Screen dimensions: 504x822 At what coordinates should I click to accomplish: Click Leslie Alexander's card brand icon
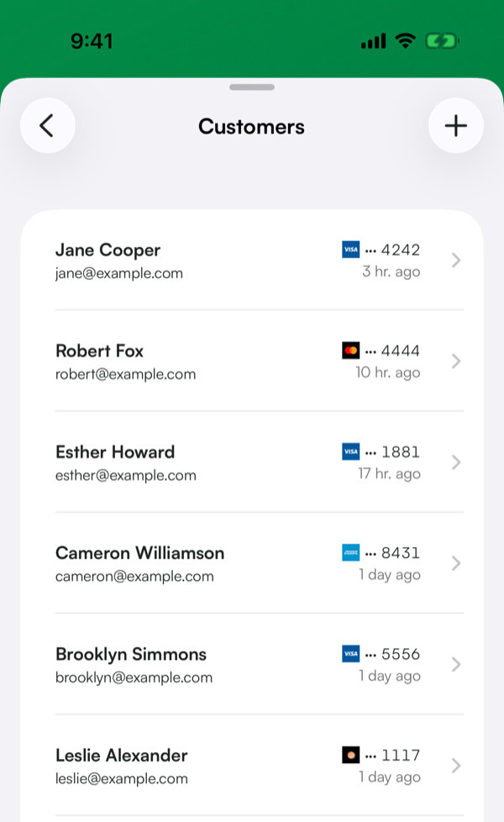tap(350, 755)
